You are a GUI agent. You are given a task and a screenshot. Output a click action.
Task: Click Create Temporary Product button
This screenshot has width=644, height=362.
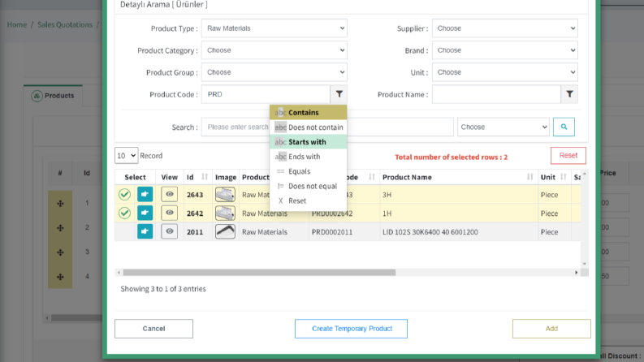click(x=351, y=329)
